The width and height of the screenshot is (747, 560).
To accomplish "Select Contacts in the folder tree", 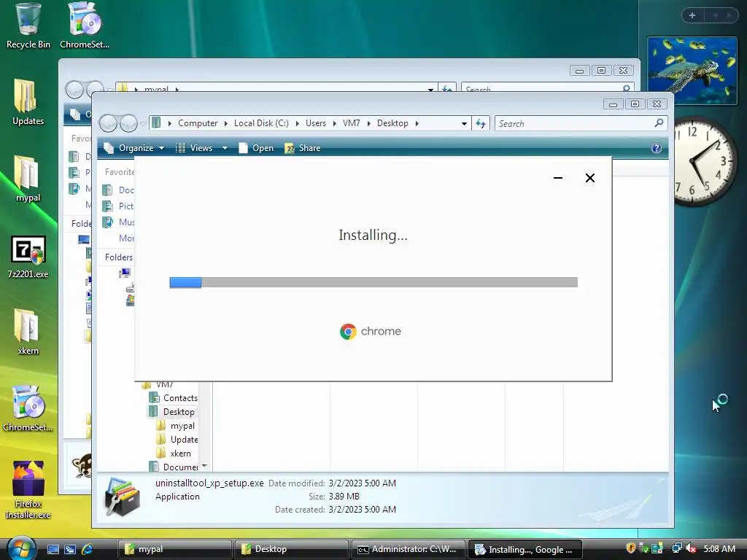I will [174, 397].
